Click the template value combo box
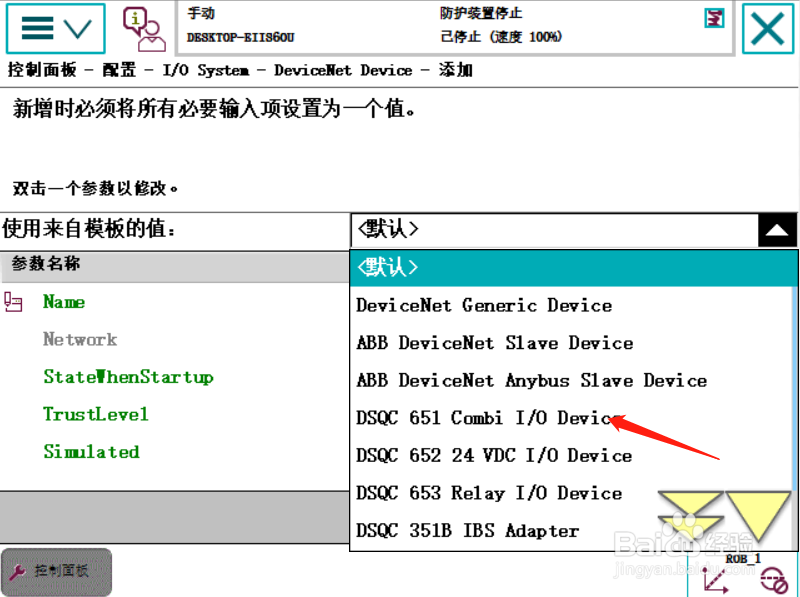 555,230
